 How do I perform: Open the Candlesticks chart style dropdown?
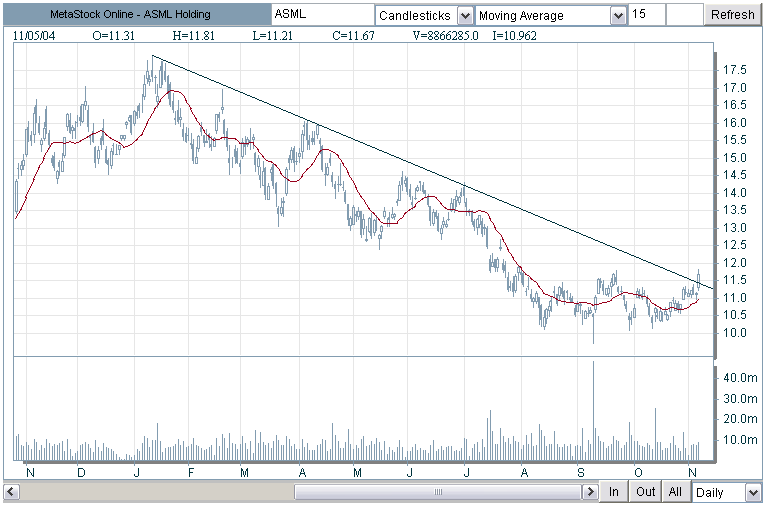coord(465,16)
